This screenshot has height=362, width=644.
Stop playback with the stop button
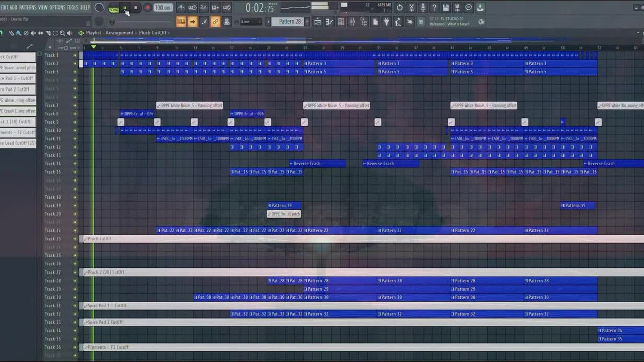(136, 8)
